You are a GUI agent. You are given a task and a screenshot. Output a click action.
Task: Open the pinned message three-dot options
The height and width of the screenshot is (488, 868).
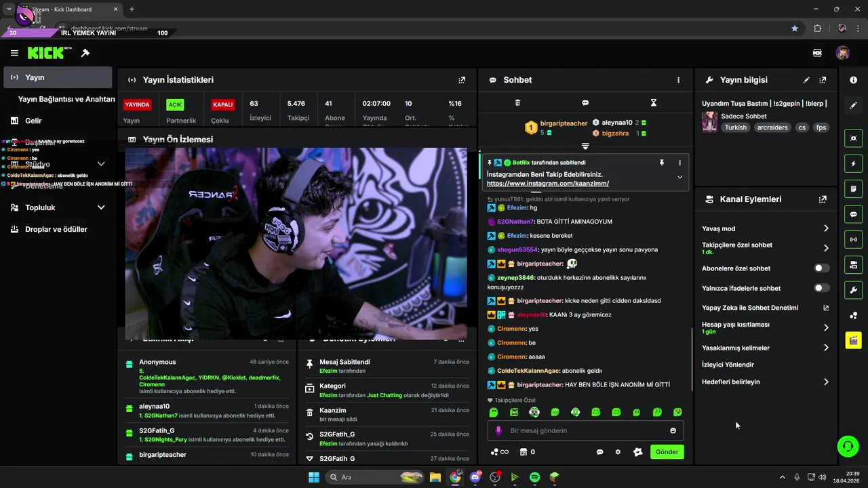pos(679,163)
